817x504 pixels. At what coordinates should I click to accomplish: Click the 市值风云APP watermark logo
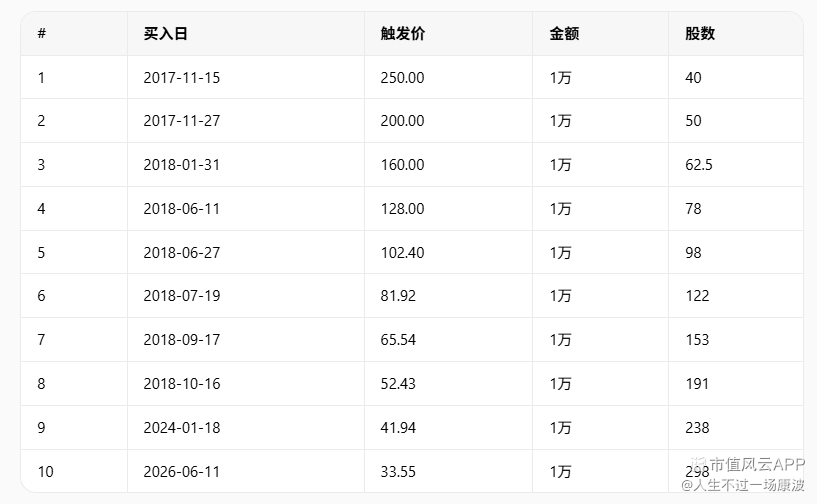point(748,464)
